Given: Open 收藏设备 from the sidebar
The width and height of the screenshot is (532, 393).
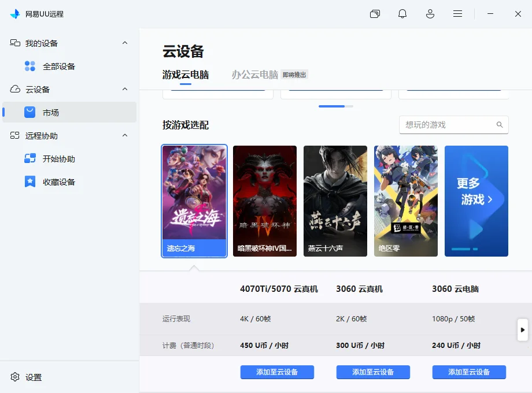Looking at the screenshot, I should pyautogui.click(x=69, y=181).
